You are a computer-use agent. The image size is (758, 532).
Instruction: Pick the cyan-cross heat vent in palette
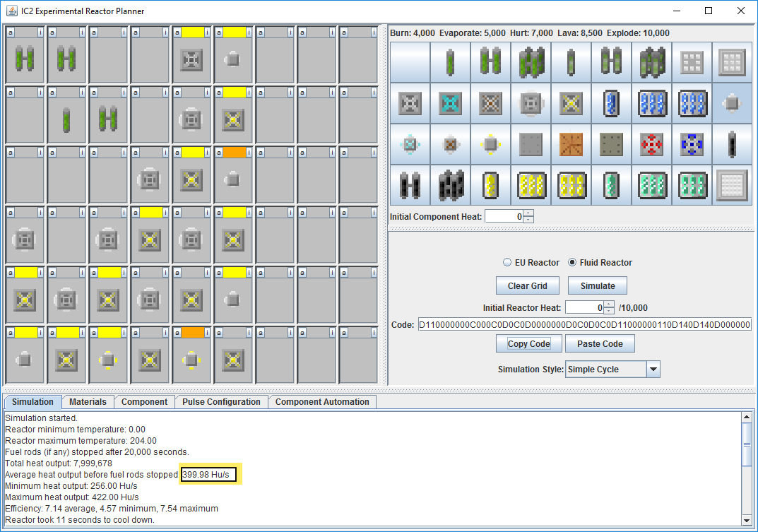pyautogui.click(x=450, y=104)
